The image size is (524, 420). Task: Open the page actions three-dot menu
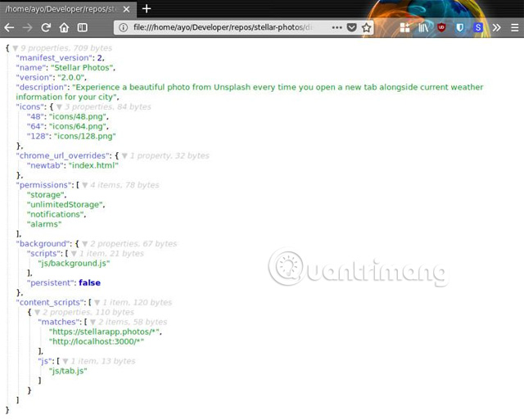337,27
